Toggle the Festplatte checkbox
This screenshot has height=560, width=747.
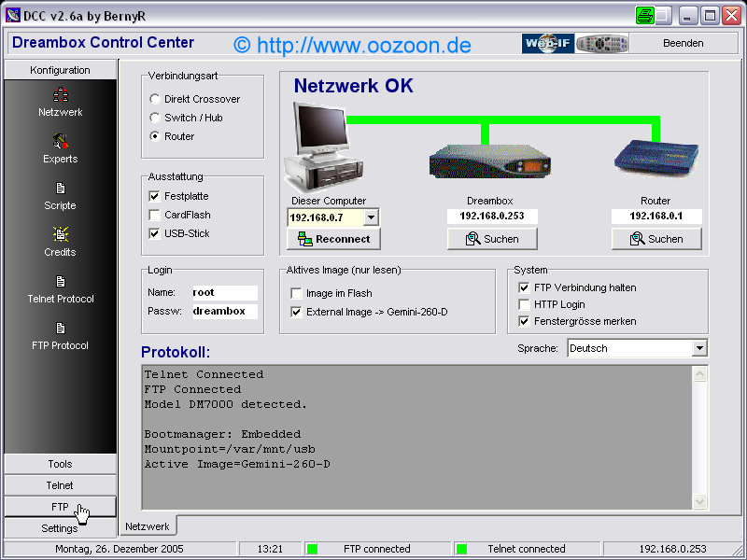[154, 196]
